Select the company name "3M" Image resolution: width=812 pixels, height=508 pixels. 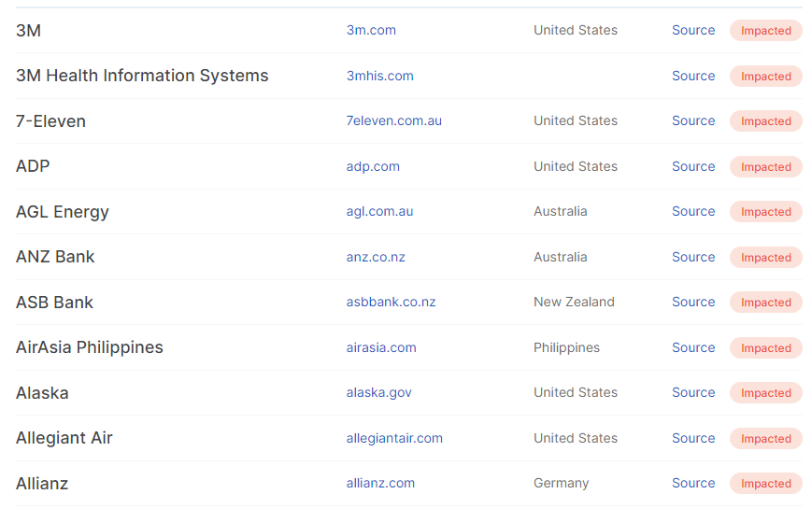click(x=28, y=31)
